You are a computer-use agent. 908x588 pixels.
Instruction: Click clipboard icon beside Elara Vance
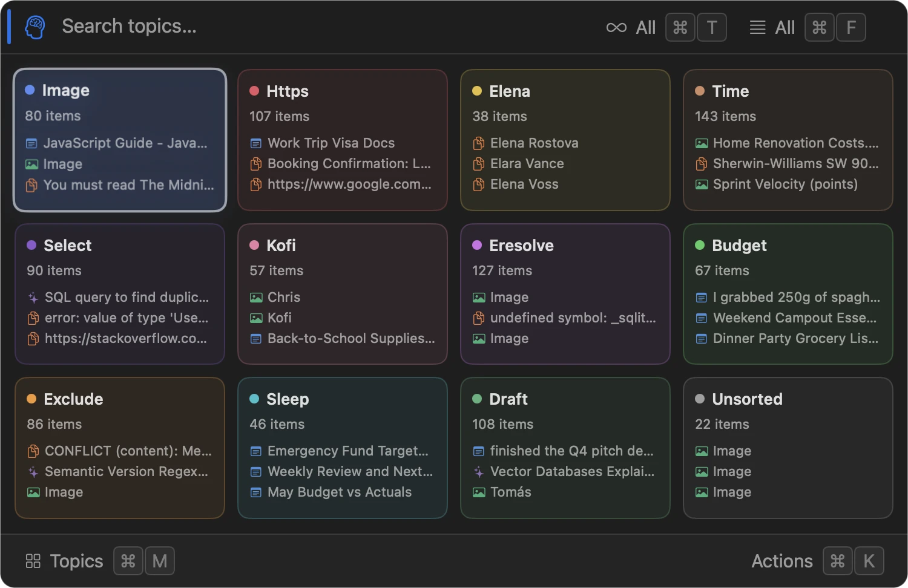pos(479,164)
